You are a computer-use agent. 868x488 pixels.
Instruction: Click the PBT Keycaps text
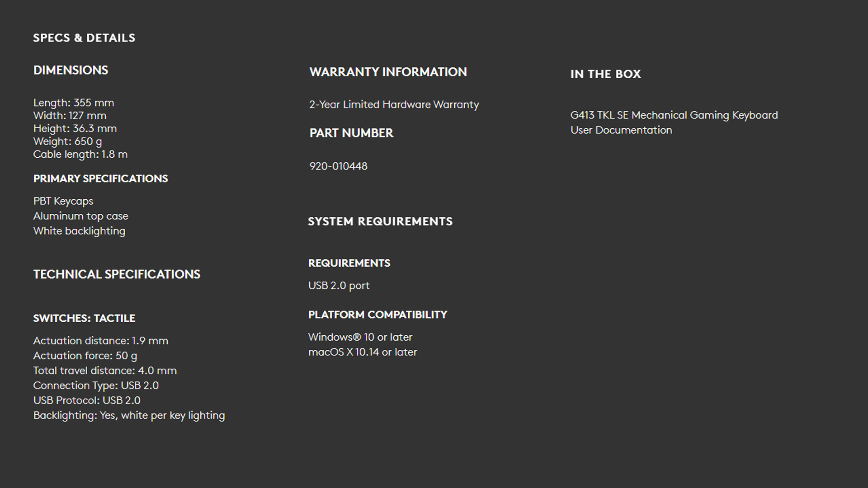click(63, 202)
